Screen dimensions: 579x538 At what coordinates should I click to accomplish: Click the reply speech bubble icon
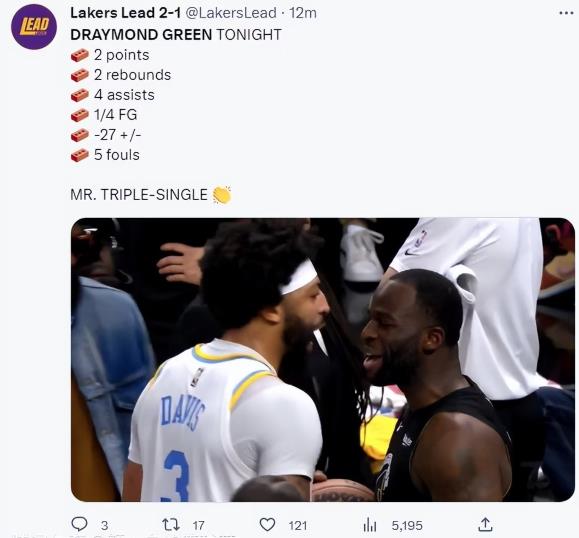pos(79,524)
